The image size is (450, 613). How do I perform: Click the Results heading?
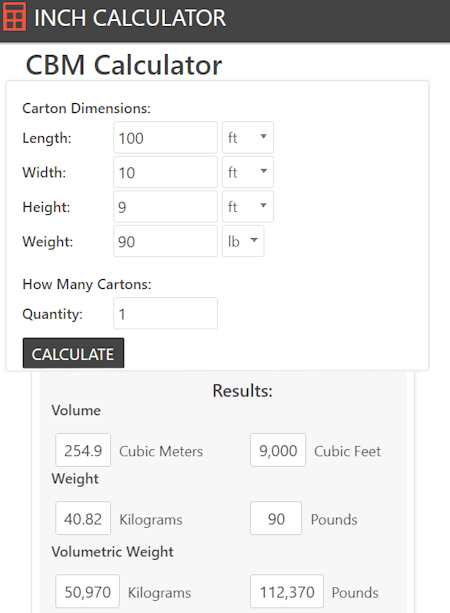242,391
